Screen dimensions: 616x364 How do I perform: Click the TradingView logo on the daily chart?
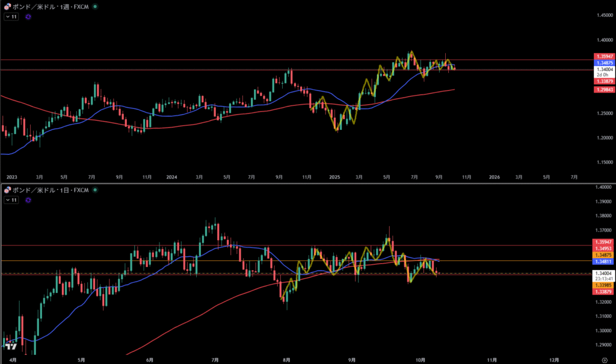tap(10, 346)
